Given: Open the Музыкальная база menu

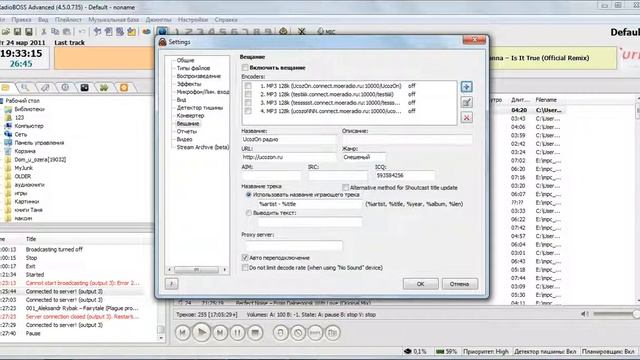Looking at the screenshot, I should (113, 20).
